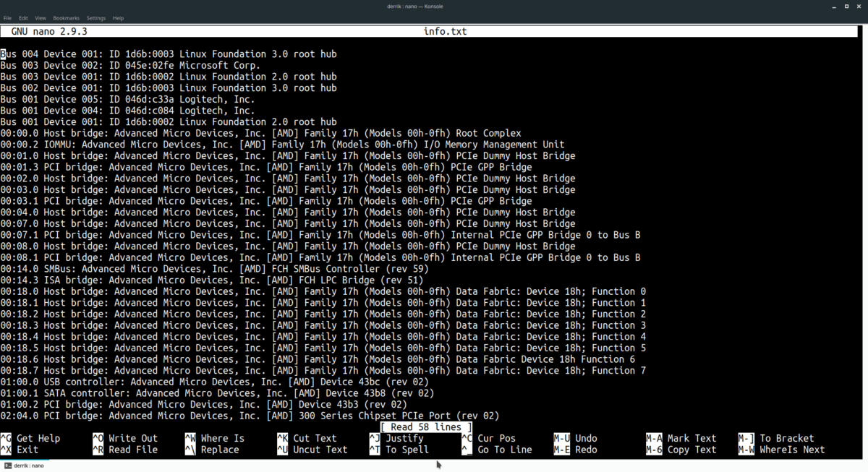The image size is (868, 472).
Task: Click the 00:18.6 Data Fabric Function 6 line
Action: [318, 359]
